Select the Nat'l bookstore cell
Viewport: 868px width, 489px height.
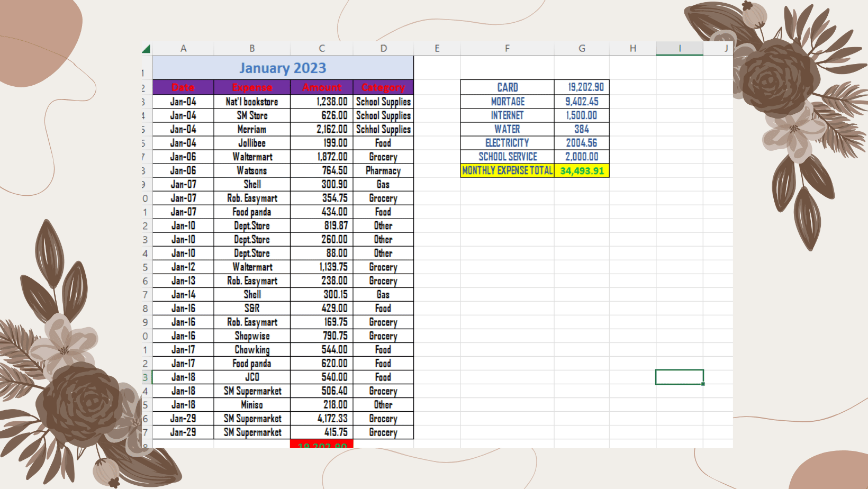point(252,102)
